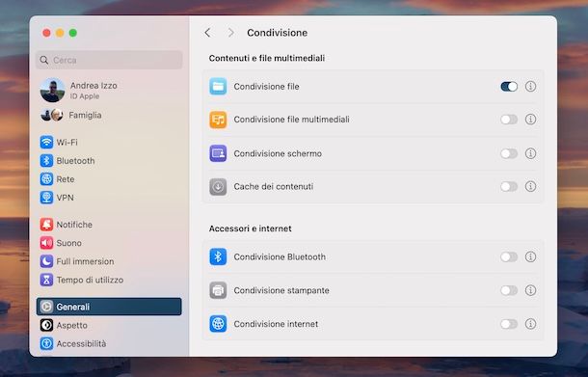Enable Condivisione schermo toggle
588x377 pixels.
509,153
